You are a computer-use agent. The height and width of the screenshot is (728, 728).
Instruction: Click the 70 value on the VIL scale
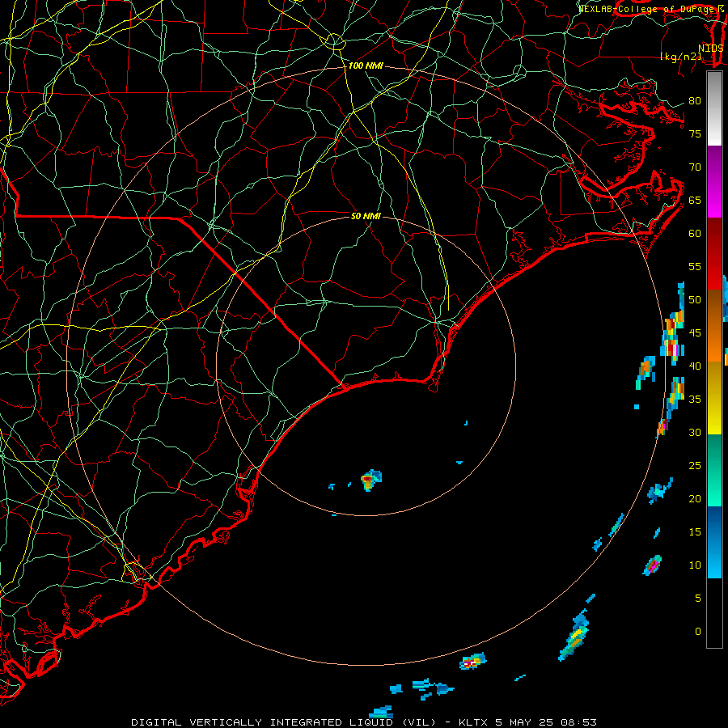pyautogui.click(x=695, y=167)
